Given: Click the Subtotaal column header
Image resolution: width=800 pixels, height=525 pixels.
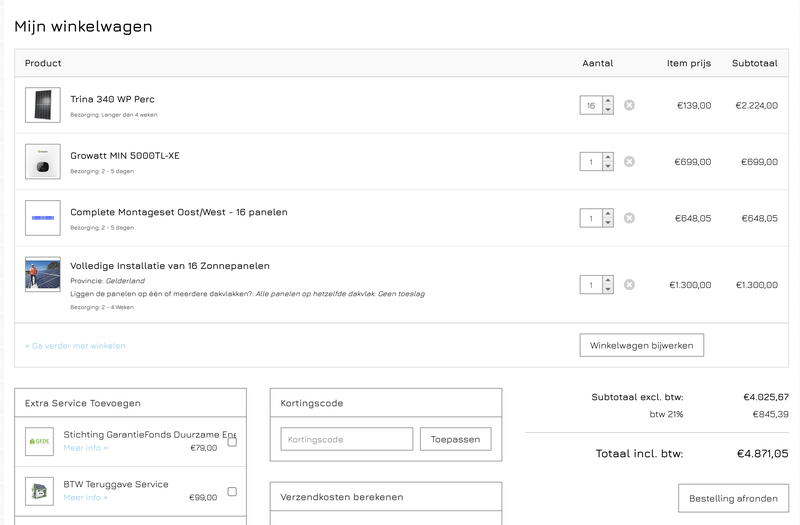Looking at the screenshot, I should point(755,63).
